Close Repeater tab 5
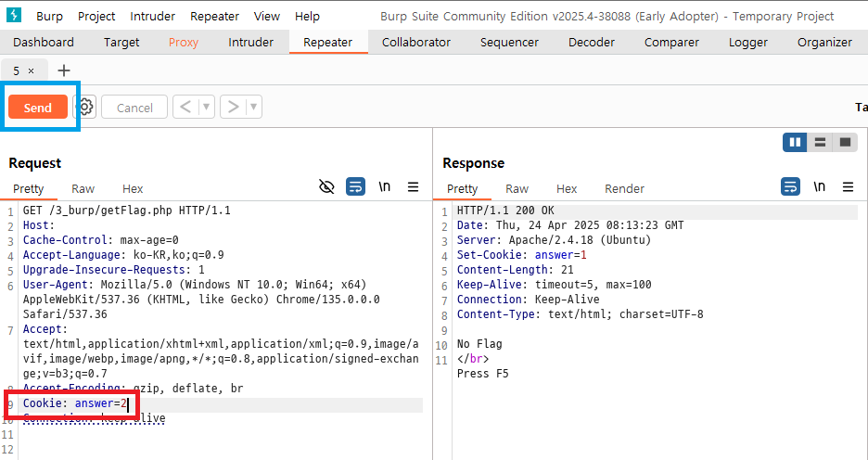This screenshot has height=460, width=868. (x=31, y=70)
